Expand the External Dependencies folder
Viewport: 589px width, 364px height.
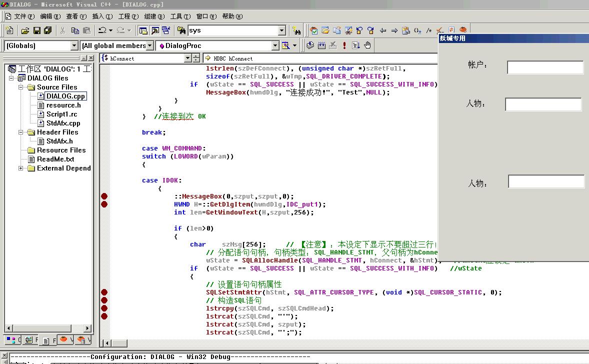(x=21, y=168)
